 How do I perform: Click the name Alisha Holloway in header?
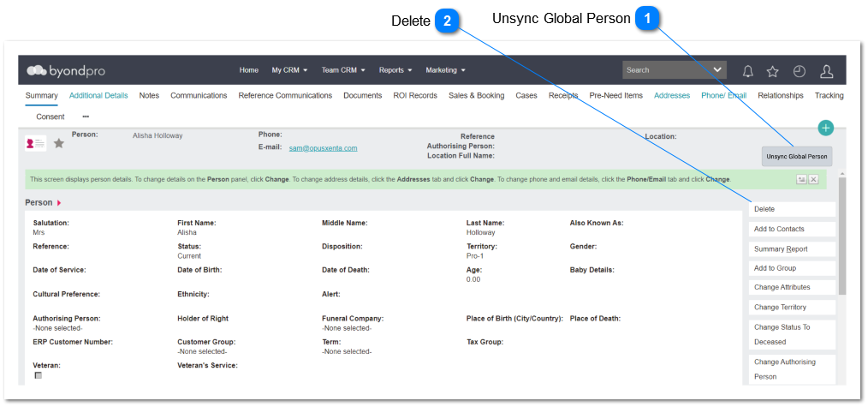click(x=158, y=135)
